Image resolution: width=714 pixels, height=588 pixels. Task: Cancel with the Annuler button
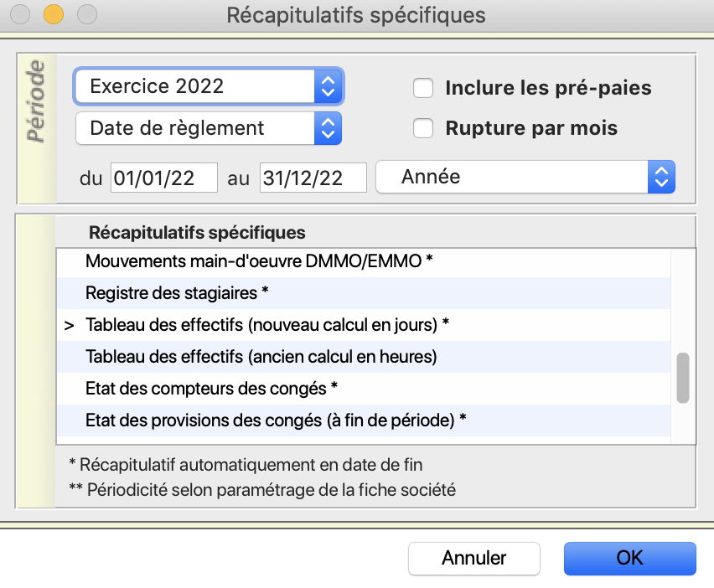pos(474,559)
